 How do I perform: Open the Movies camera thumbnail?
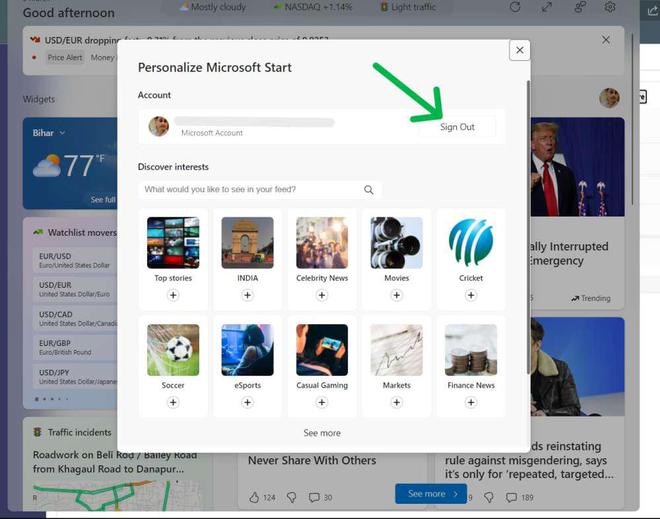coord(397,242)
